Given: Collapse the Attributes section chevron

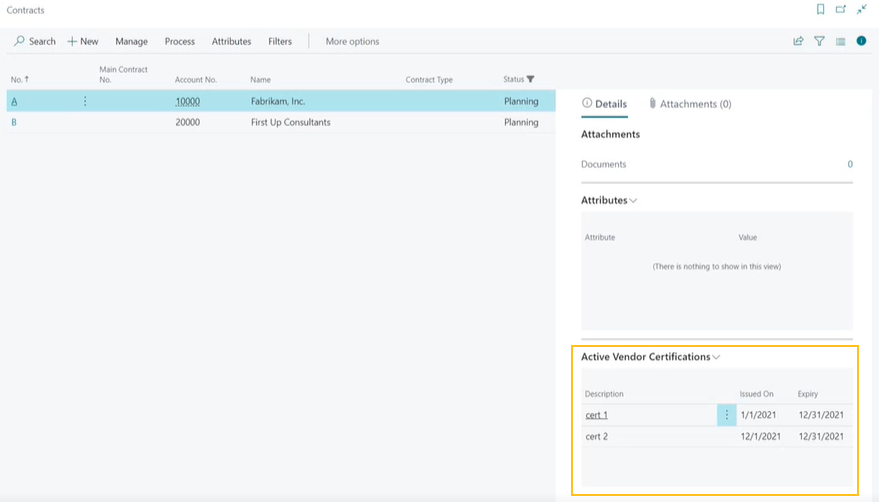Looking at the screenshot, I should point(633,200).
